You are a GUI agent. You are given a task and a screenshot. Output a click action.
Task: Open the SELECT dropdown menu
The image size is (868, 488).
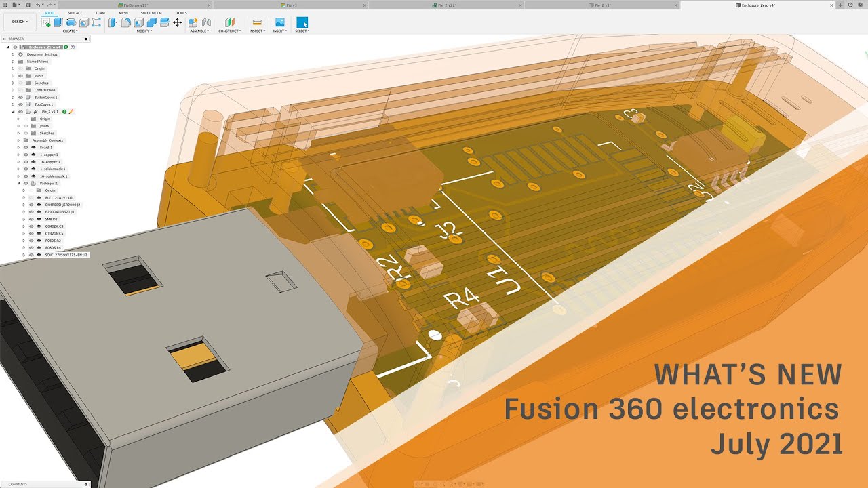coord(302,30)
